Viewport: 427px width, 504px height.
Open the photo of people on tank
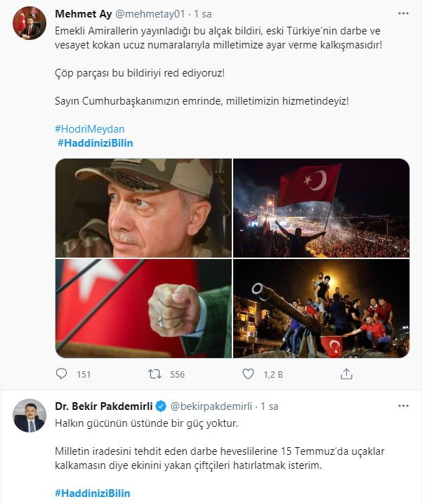[x=321, y=308]
